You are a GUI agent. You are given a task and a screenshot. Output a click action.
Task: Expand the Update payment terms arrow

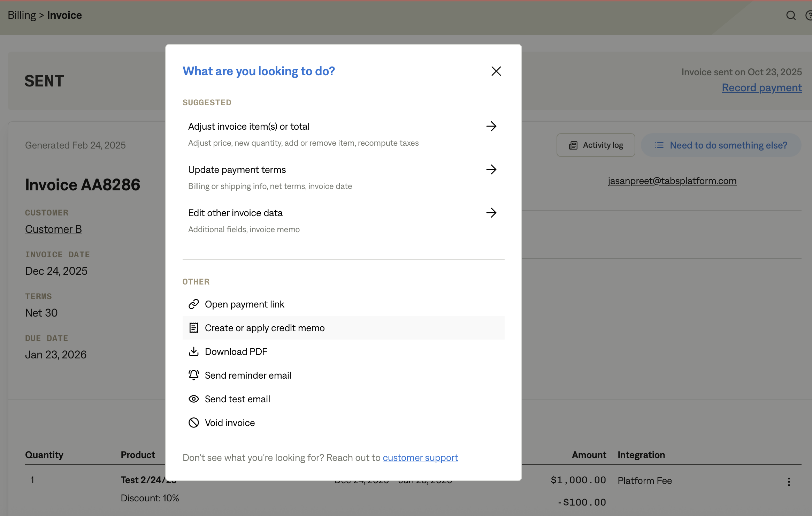[x=491, y=169]
